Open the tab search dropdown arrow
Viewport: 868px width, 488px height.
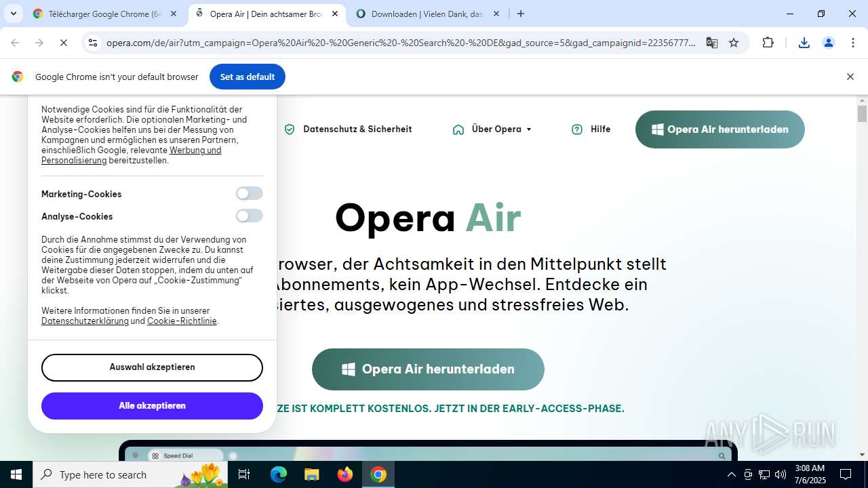click(14, 14)
